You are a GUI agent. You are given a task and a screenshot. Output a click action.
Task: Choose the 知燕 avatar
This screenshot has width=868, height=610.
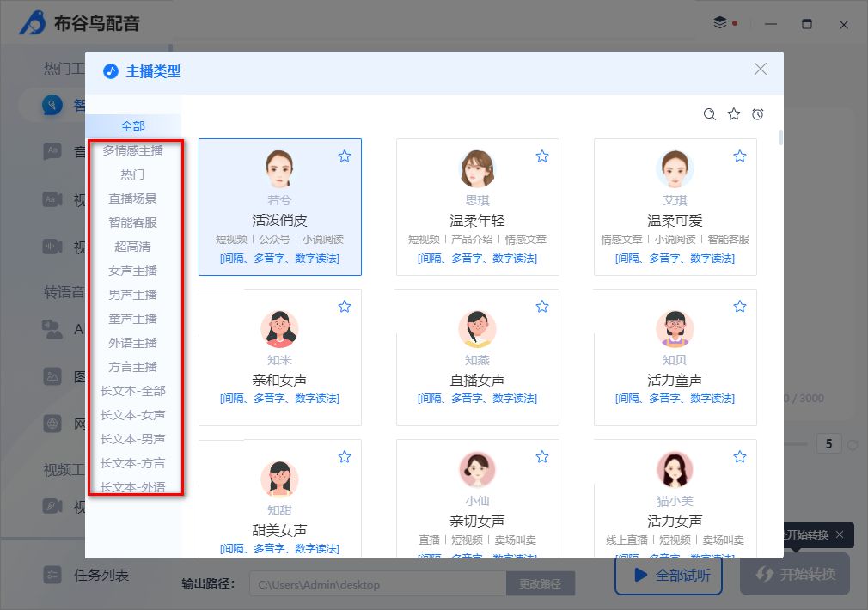[477, 329]
